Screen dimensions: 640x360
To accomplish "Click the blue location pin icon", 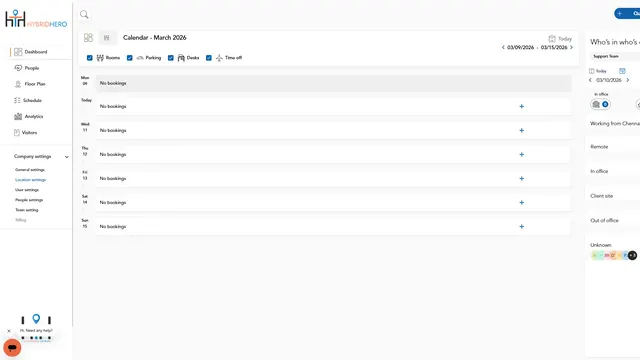I will tap(36, 319).
